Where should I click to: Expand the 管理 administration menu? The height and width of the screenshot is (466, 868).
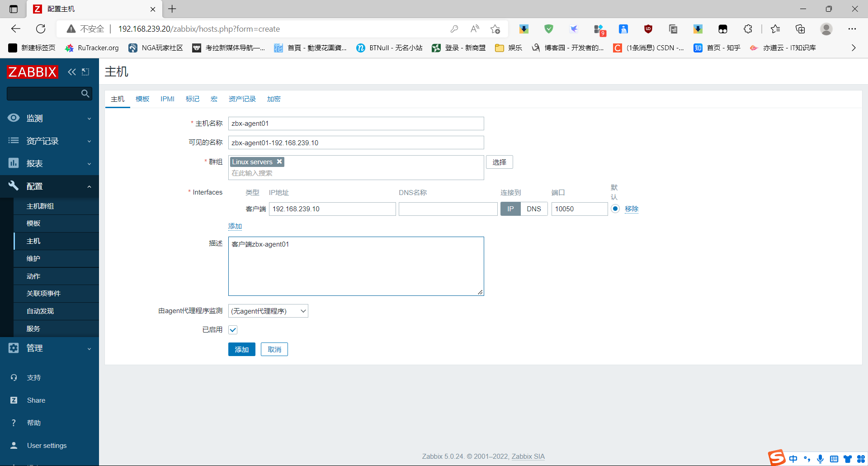pos(49,348)
